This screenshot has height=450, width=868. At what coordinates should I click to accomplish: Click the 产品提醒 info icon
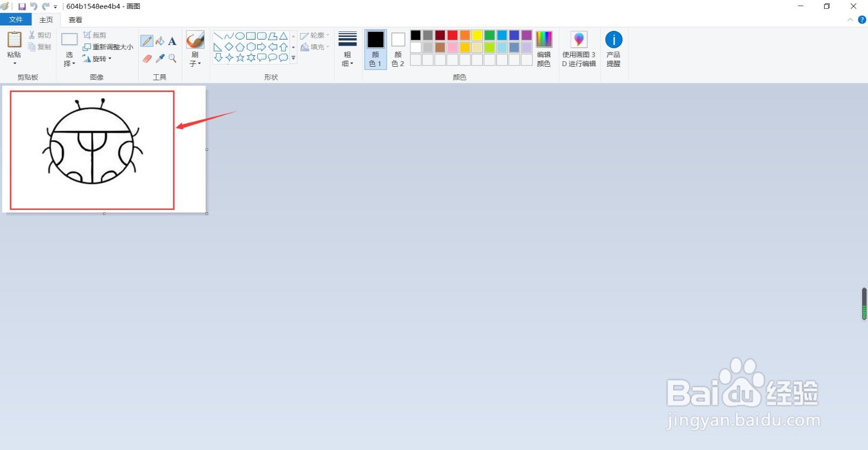point(614,40)
